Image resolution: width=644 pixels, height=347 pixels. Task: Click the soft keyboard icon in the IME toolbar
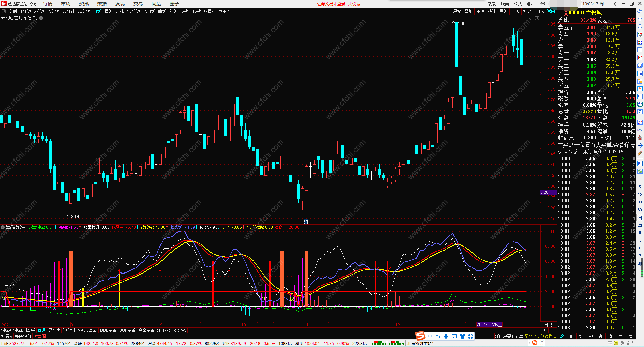454,336
